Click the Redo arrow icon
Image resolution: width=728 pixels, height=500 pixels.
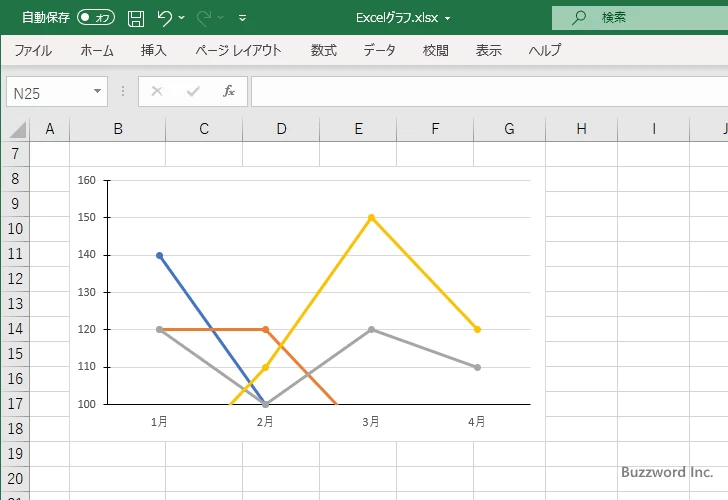[204, 18]
